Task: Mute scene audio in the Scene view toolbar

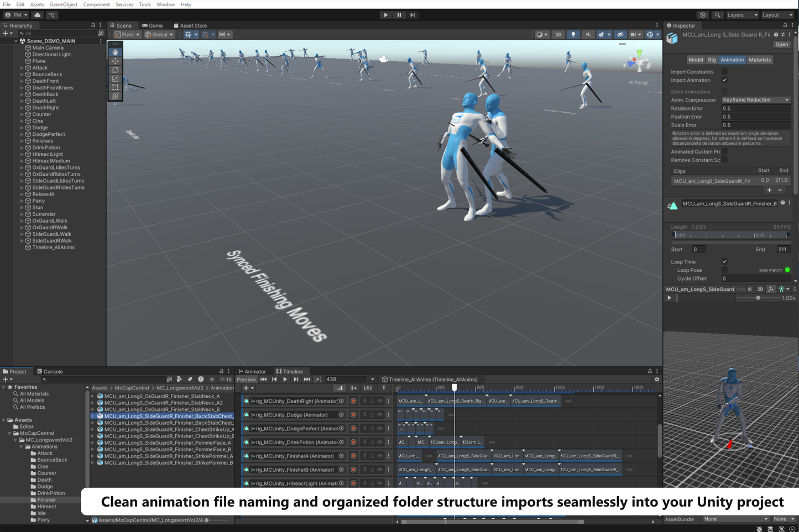Action: pos(588,34)
